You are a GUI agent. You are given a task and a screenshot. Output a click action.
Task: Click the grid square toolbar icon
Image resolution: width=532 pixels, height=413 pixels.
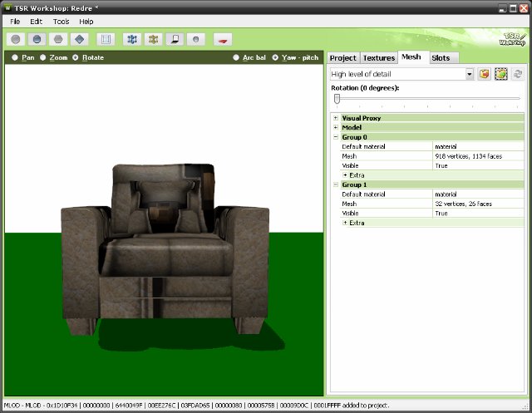point(106,39)
